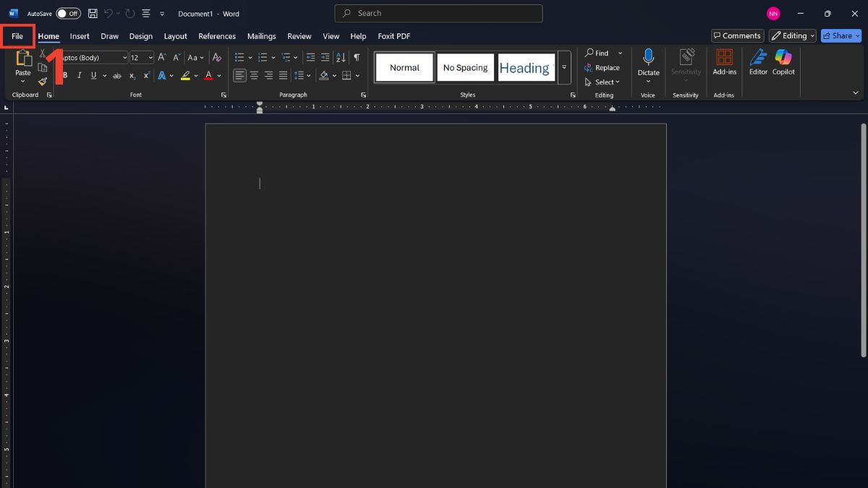Sort the text alphabetically
The width and height of the screenshot is (868, 488).
(x=341, y=57)
